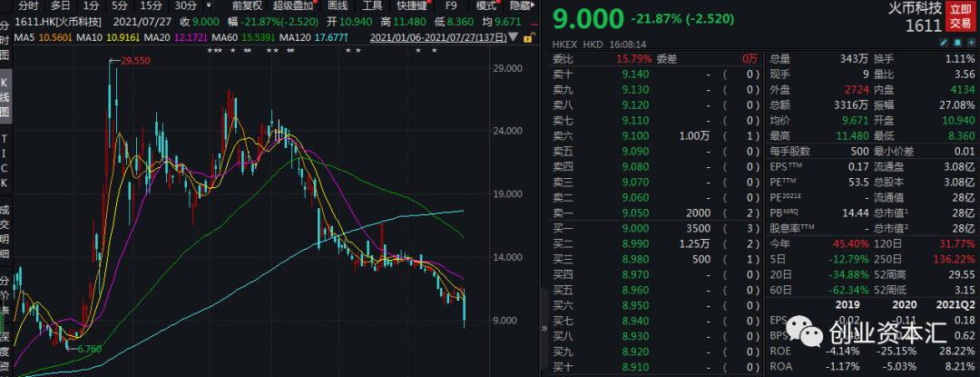The width and height of the screenshot is (980, 377).
Task: Open the 成交明细 side tab
Action: 5,232
